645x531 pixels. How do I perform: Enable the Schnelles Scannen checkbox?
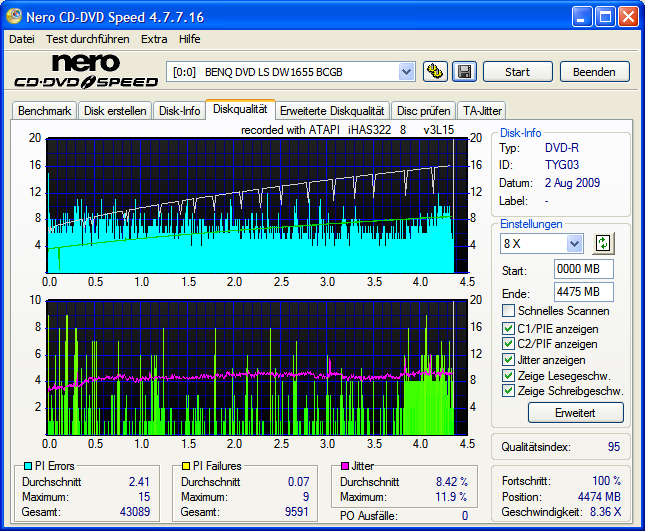pos(508,311)
